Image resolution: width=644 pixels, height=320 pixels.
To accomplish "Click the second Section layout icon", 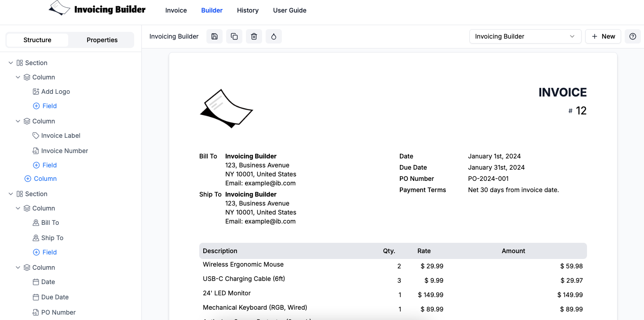I will pyautogui.click(x=20, y=194).
